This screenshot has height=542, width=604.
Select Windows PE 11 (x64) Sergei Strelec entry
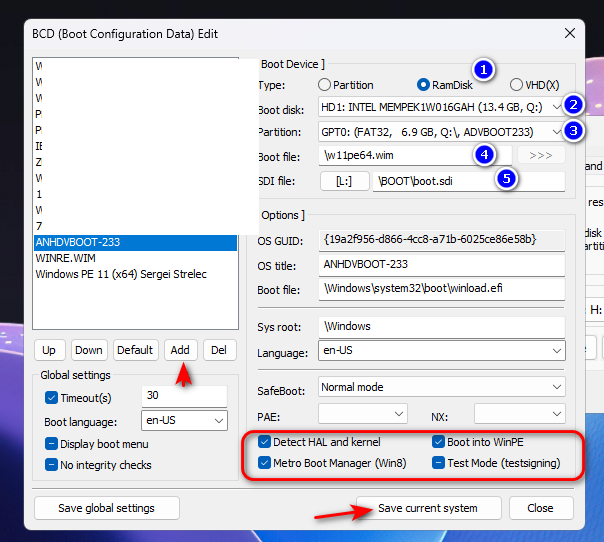coord(135,274)
